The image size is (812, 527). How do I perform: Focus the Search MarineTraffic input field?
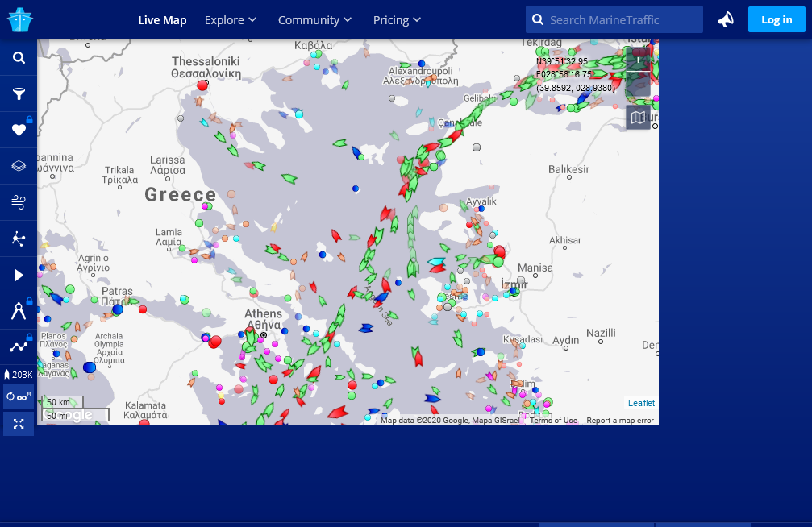click(x=614, y=19)
